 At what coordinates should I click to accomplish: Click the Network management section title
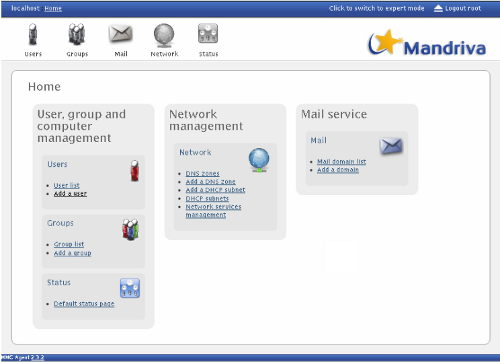[206, 120]
